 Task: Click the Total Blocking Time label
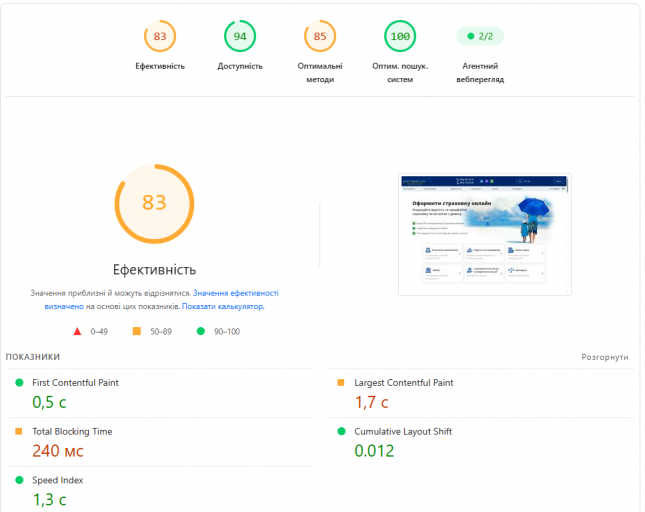[x=72, y=431]
